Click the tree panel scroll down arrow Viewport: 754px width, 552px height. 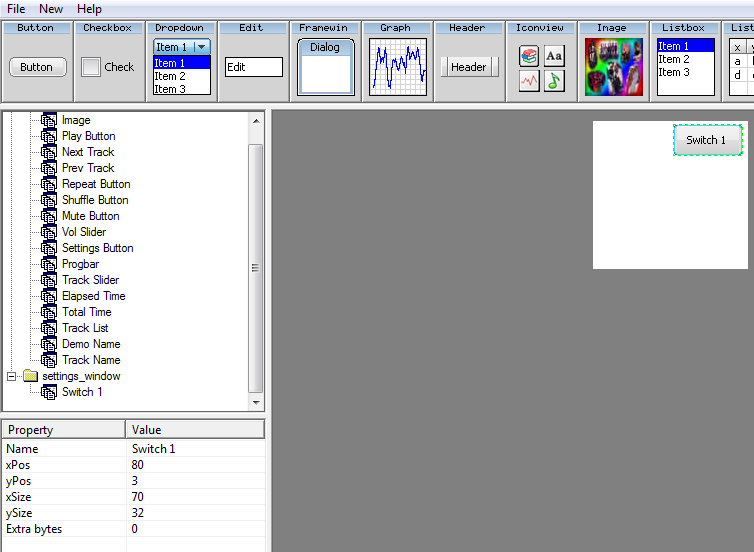pyautogui.click(x=255, y=402)
